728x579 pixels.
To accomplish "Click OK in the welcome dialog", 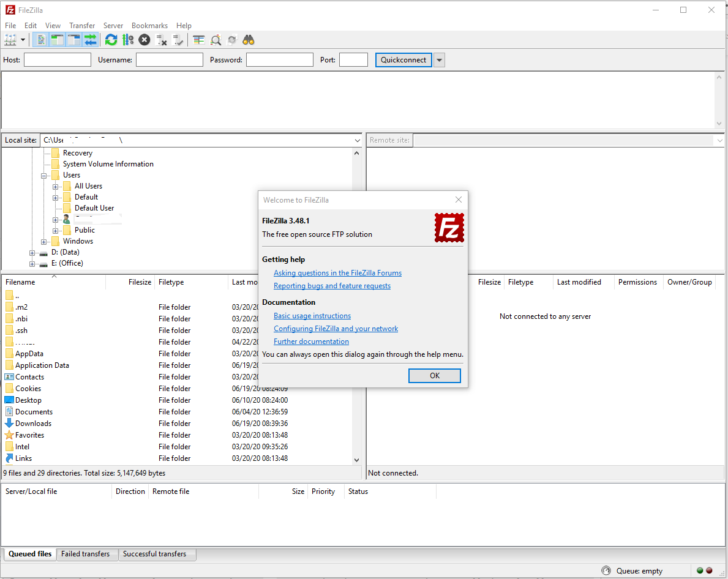I will point(435,376).
